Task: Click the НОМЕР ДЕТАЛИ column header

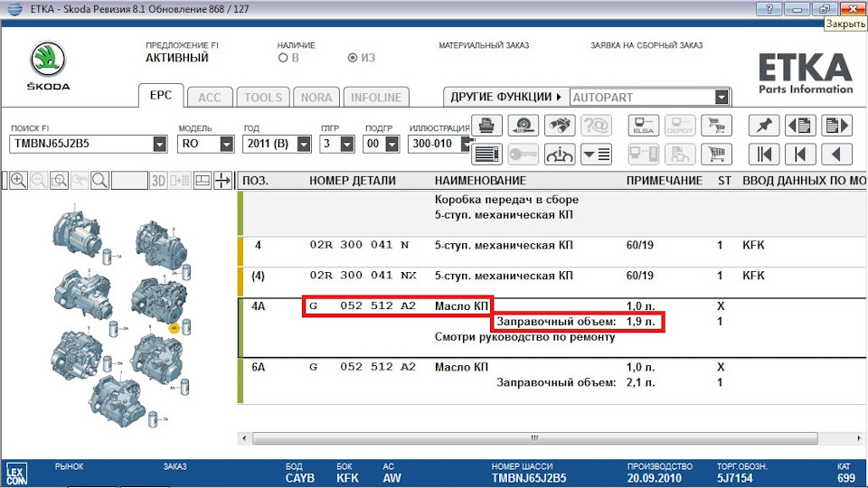Action: click(x=352, y=181)
